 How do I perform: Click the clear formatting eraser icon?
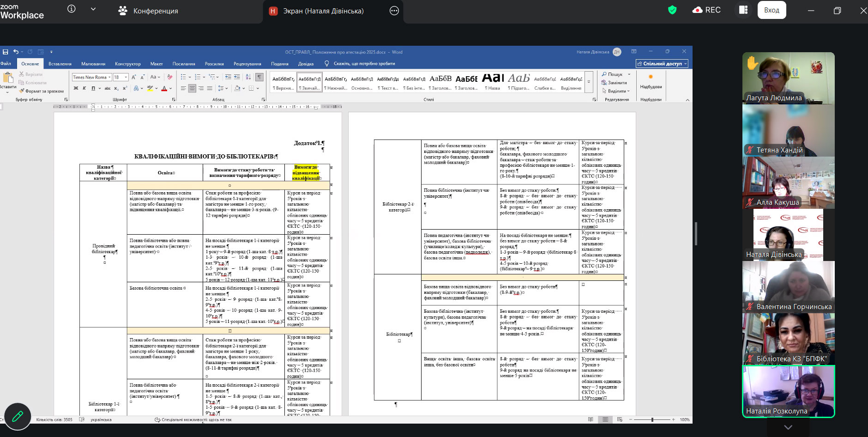(x=169, y=77)
